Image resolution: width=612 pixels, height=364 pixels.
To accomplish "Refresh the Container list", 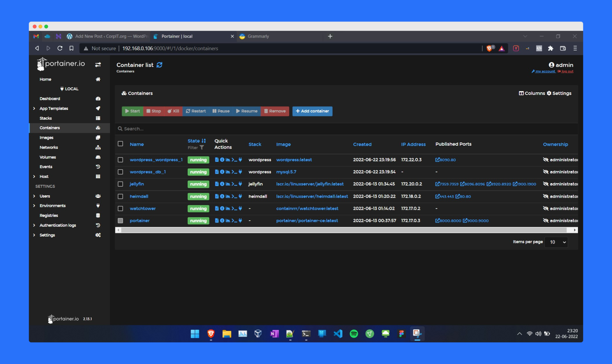I will click(x=159, y=64).
